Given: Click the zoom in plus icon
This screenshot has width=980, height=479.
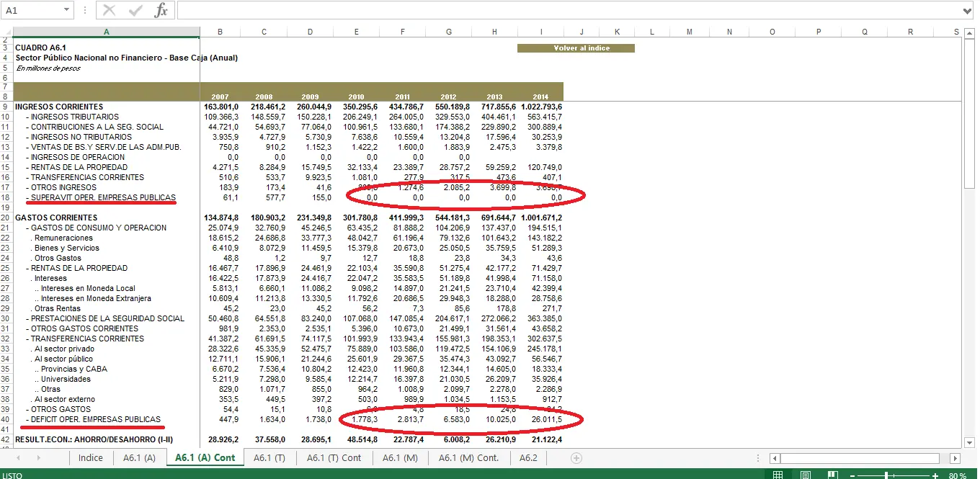Looking at the screenshot, I should point(935,475).
